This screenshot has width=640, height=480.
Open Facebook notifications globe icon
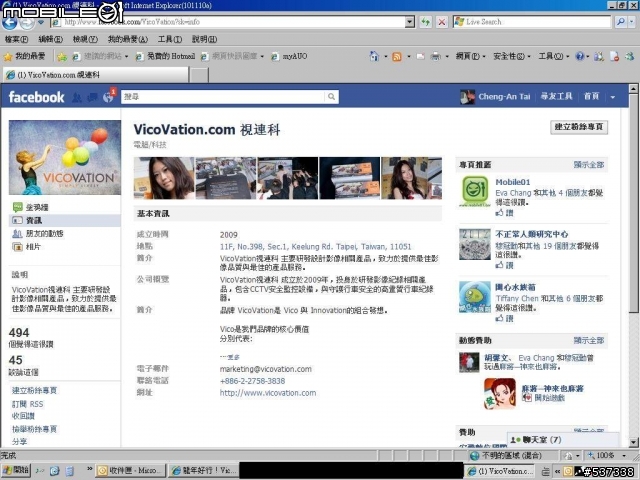[x=108, y=98]
